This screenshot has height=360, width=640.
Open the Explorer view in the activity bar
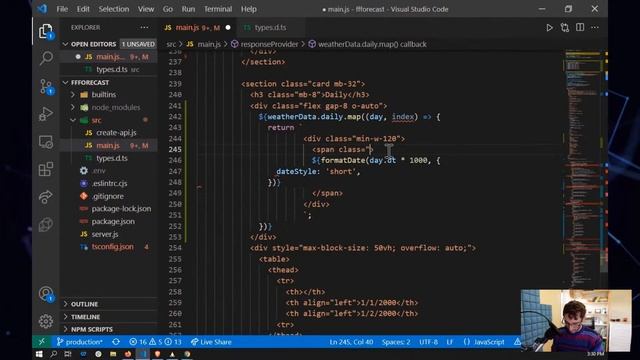click(x=46, y=31)
